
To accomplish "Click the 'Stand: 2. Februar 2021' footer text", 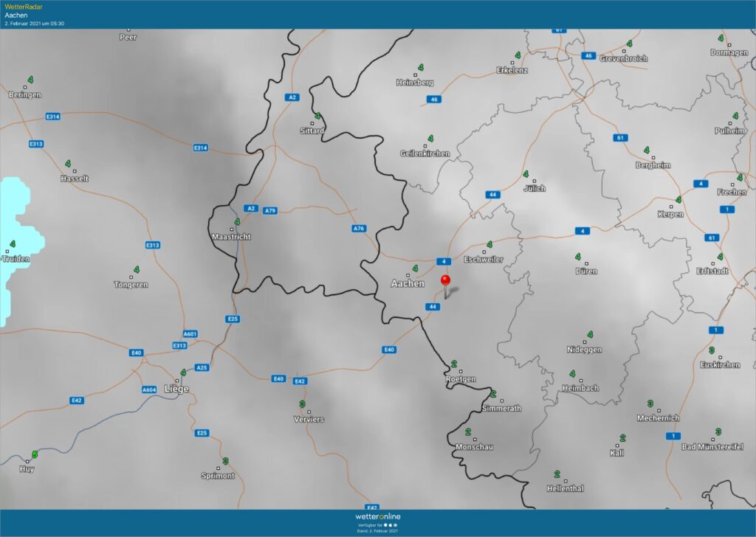I will [377, 531].
